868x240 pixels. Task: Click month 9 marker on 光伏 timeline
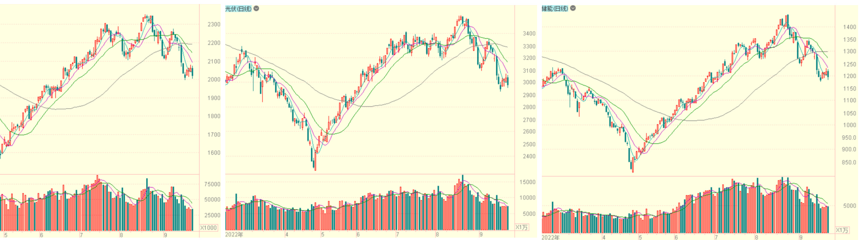tap(481, 235)
